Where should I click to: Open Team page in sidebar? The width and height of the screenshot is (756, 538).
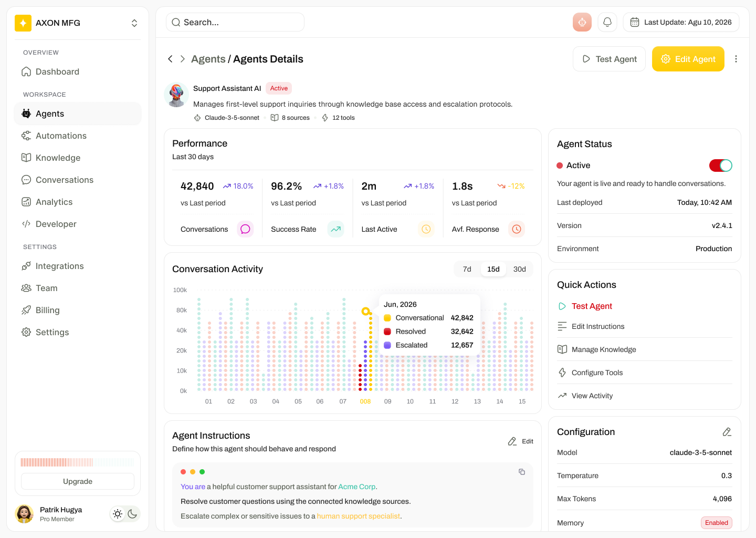(x=78, y=288)
